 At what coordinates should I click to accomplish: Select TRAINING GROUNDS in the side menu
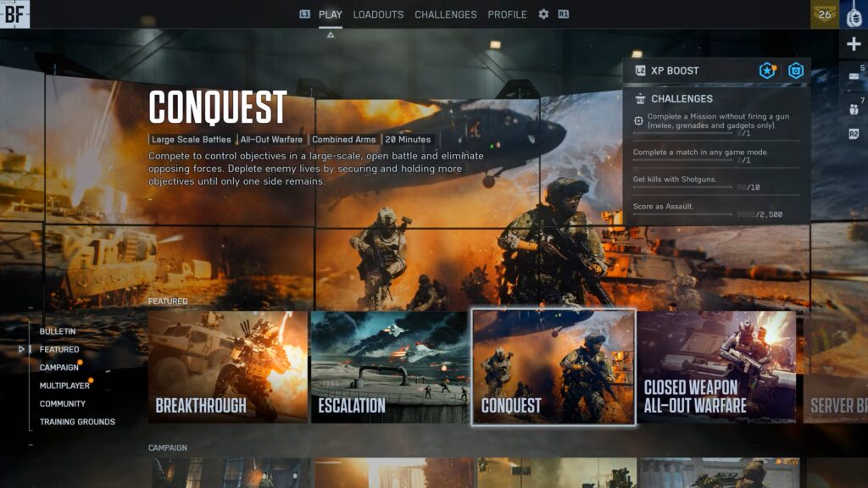[77, 422]
